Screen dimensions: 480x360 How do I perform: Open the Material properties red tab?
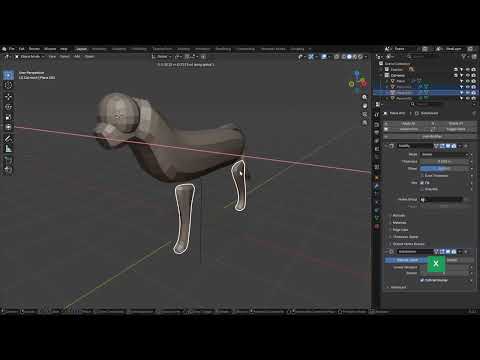377,227
